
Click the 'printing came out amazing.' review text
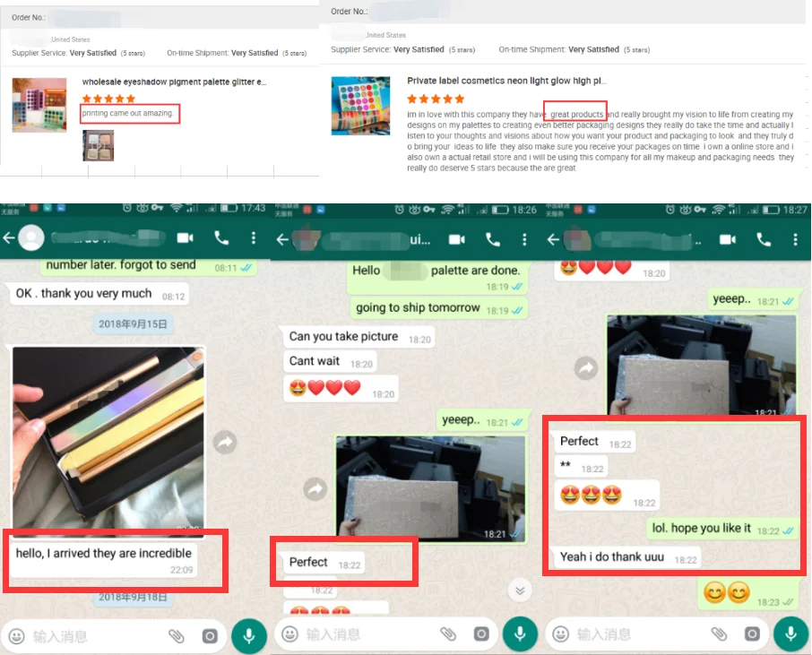[x=127, y=113]
